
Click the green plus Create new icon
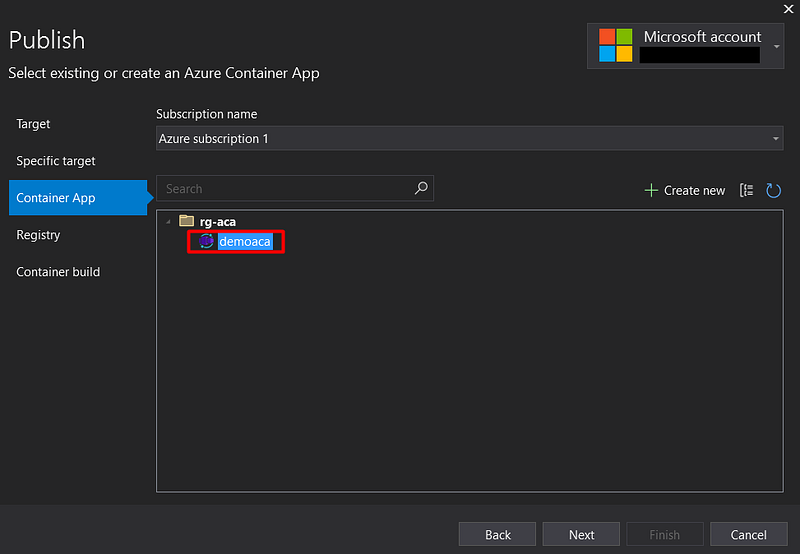coord(651,191)
